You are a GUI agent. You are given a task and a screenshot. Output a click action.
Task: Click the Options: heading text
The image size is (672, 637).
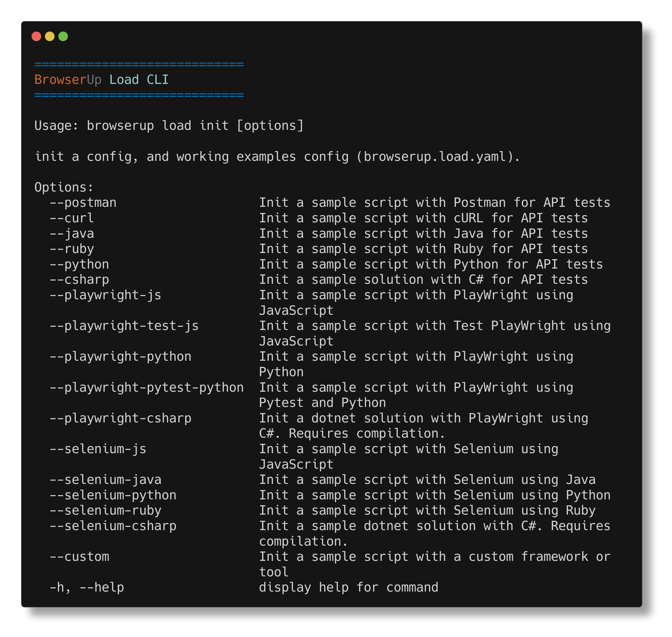click(64, 187)
